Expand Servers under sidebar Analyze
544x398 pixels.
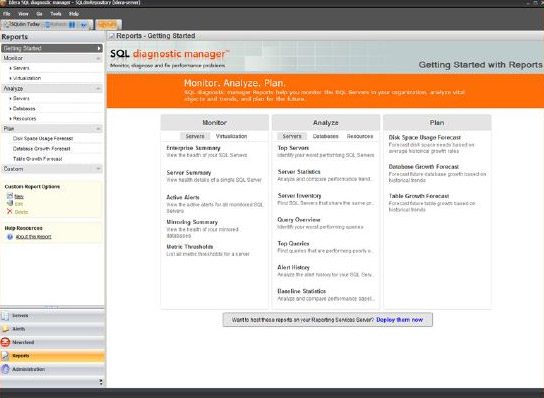[x=20, y=99]
